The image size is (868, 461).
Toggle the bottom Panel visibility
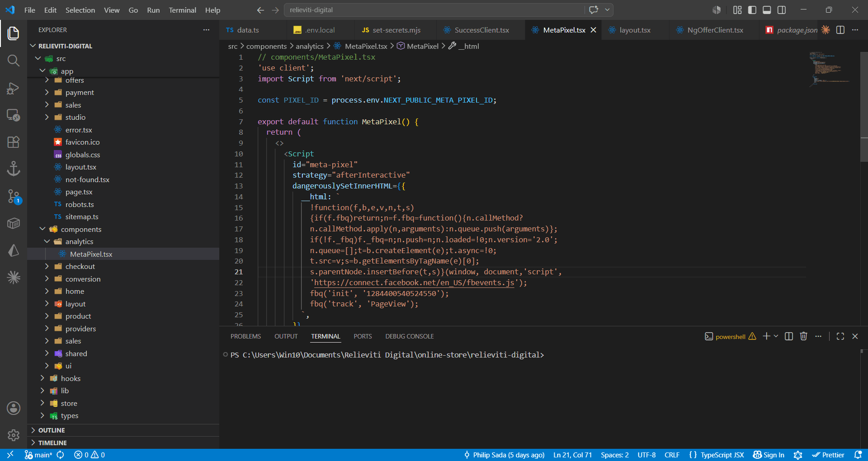pyautogui.click(x=767, y=10)
